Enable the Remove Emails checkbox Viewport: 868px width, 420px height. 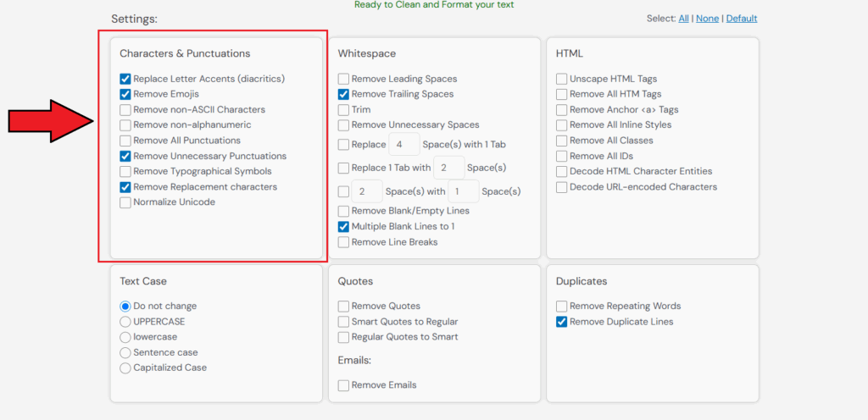pos(344,385)
